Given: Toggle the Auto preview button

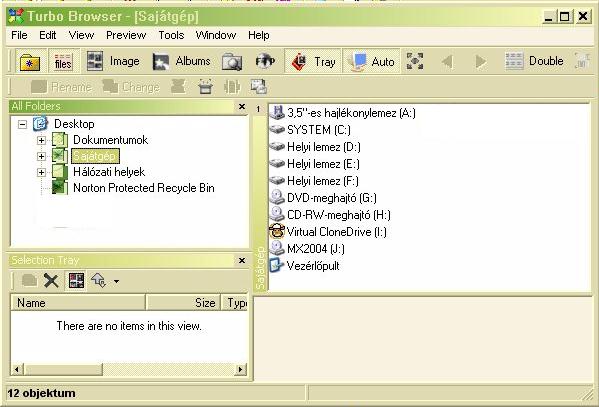Looking at the screenshot, I should (371, 62).
